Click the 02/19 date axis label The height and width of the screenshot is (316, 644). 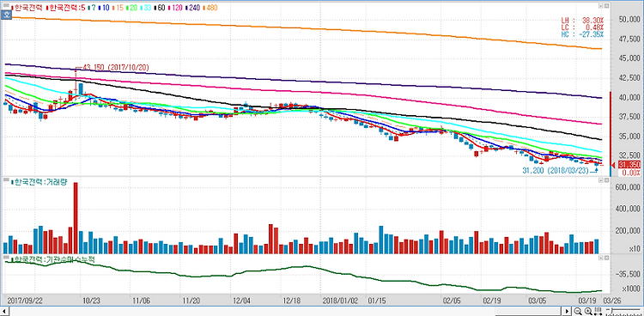pos(492,300)
